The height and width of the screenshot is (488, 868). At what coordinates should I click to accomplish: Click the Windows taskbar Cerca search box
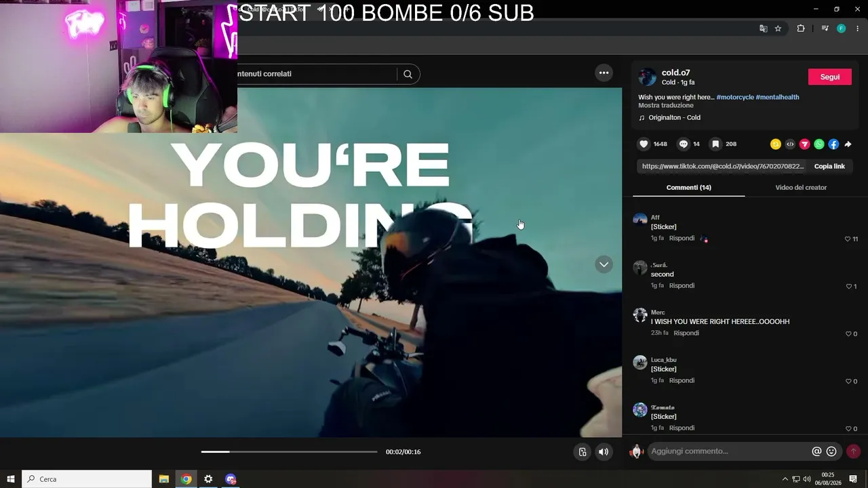point(87,479)
